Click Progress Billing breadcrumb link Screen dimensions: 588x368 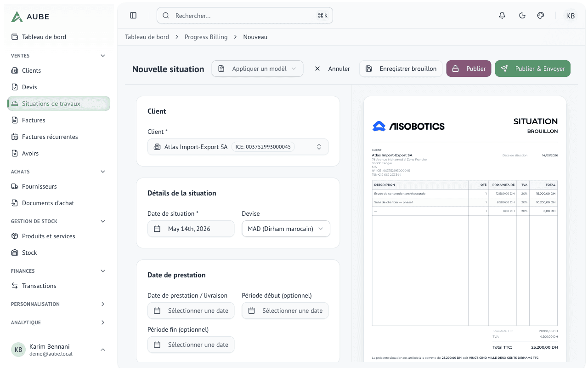point(206,37)
